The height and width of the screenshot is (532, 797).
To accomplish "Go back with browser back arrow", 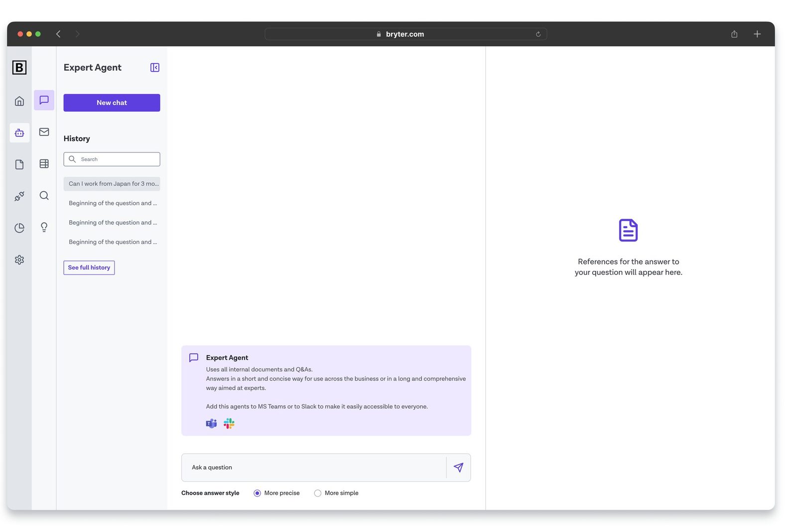I will pos(58,34).
